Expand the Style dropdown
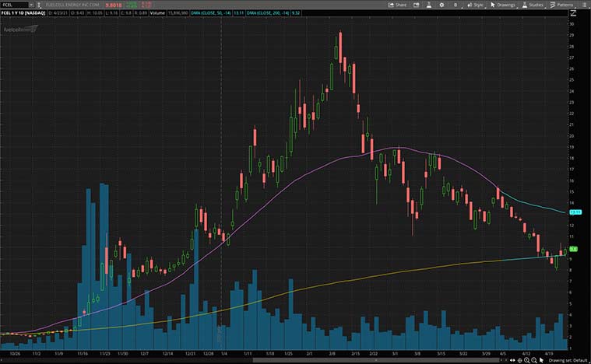This screenshot has width=591, height=364. (x=475, y=5)
